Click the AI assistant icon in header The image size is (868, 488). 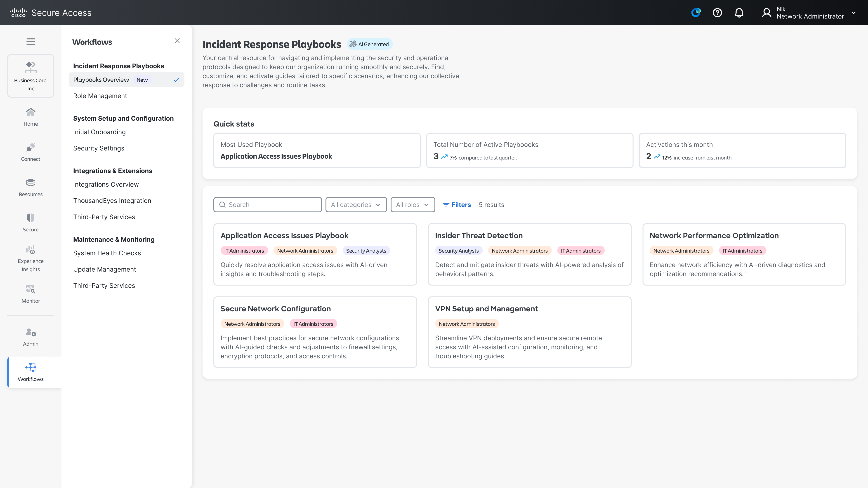696,13
